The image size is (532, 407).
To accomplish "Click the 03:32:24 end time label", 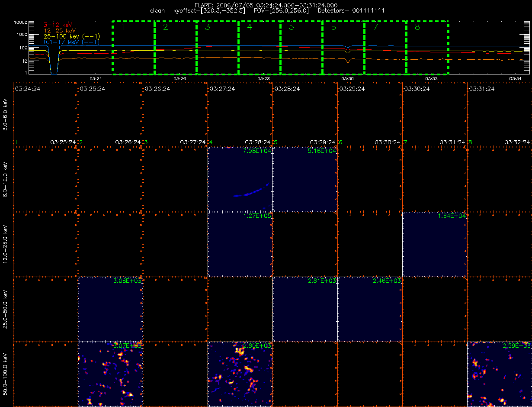I will [517, 142].
